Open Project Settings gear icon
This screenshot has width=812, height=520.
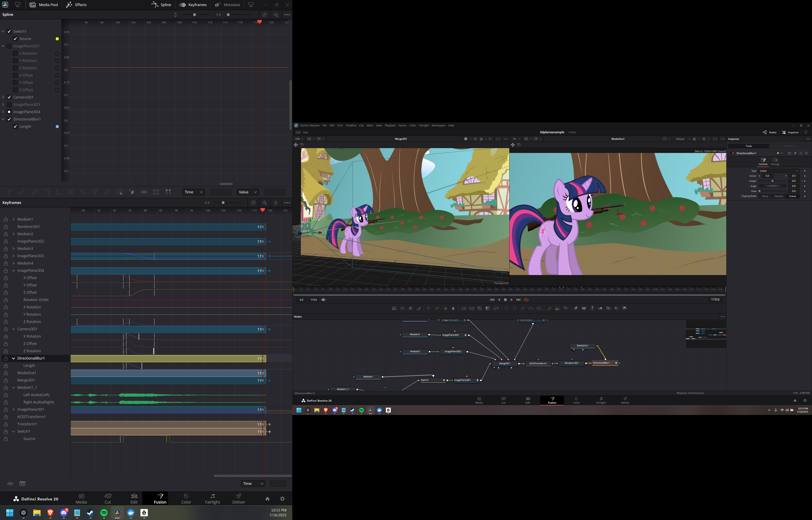(x=282, y=499)
